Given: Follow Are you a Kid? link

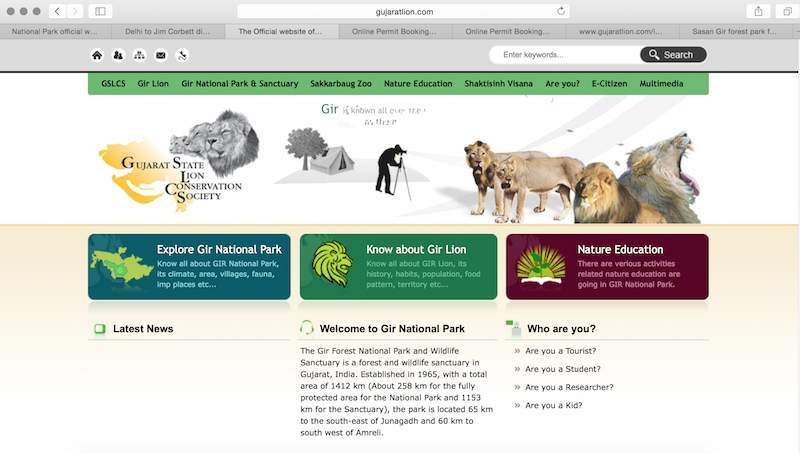Looking at the screenshot, I should pyautogui.click(x=554, y=405).
